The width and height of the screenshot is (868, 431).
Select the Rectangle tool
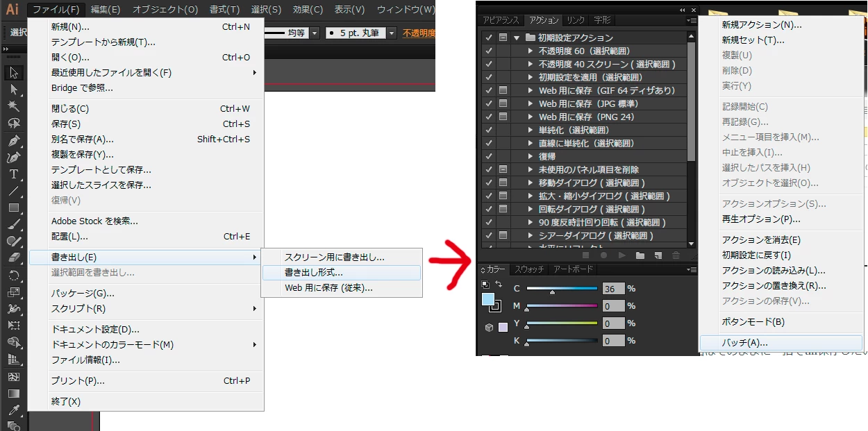pos(13,208)
